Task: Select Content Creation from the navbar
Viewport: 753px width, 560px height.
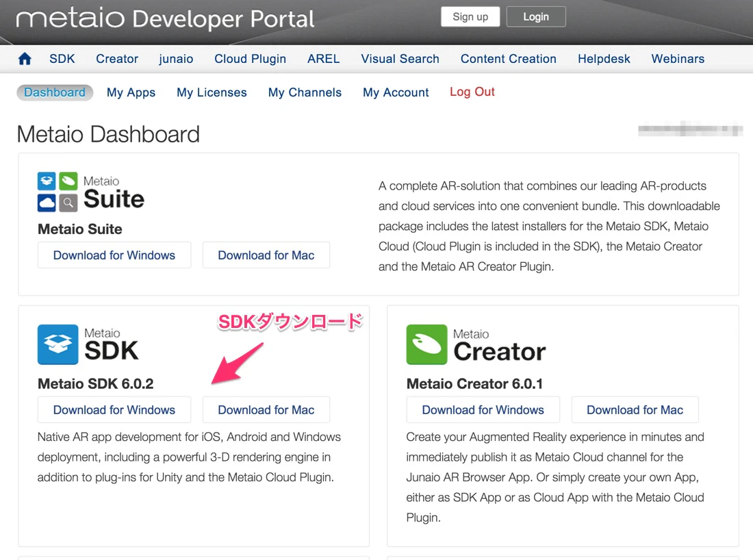Action: tap(509, 59)
